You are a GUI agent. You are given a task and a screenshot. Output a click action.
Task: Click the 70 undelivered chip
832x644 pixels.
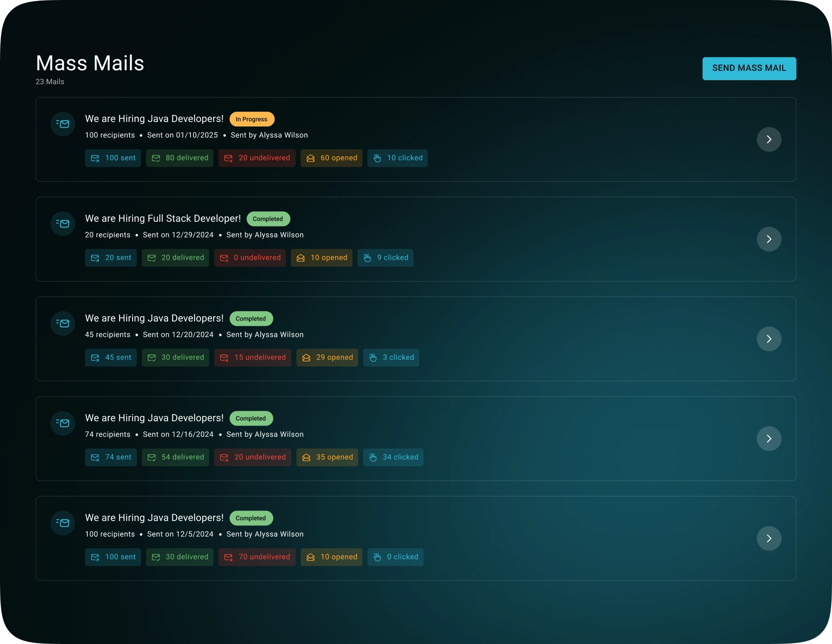coord(257,557)
